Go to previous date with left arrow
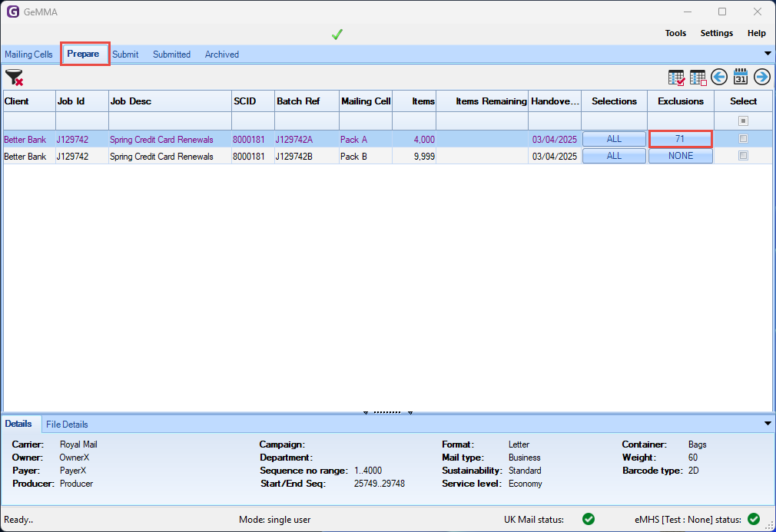 click(719, 77)
